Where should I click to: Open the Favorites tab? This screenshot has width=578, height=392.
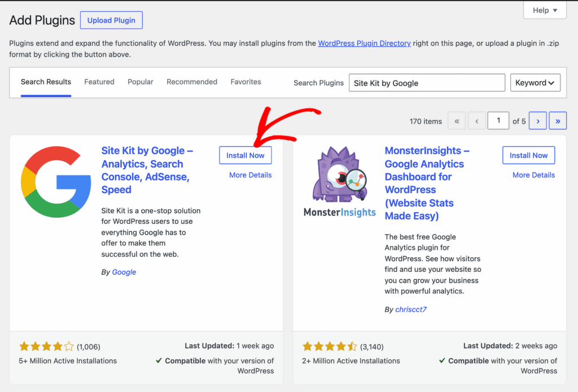pyautogui.click(x=246, y=82)
